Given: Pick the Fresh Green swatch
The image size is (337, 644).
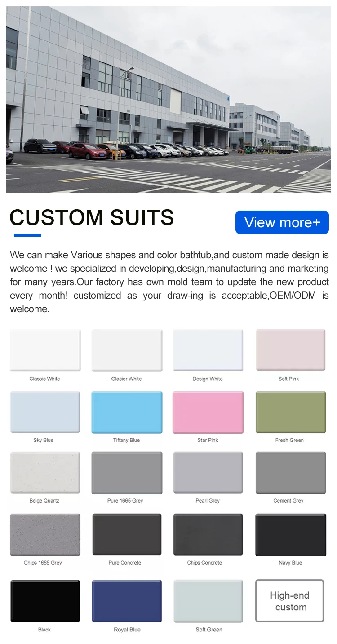Looking at the screenshot, I should 291,412.
